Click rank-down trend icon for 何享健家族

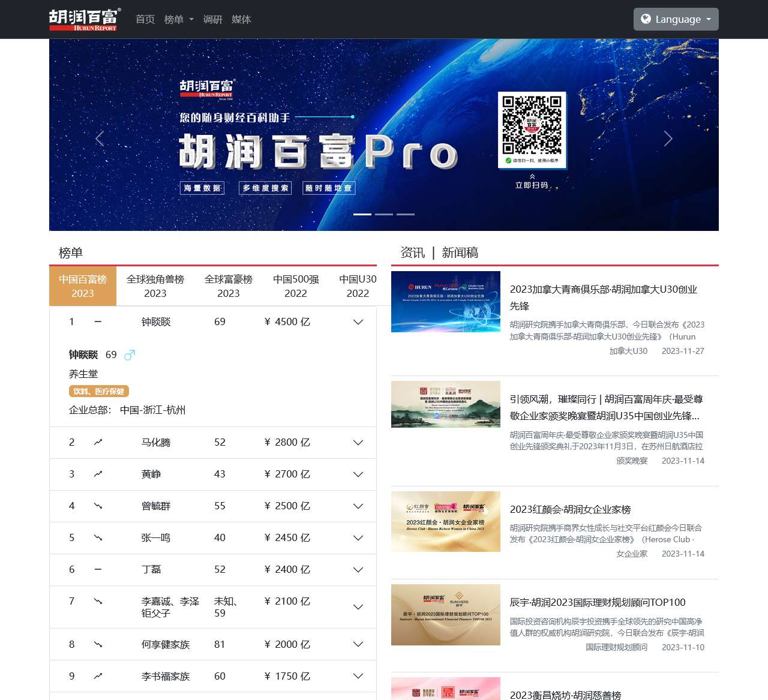pyautogui.click(x=98, y=644)
